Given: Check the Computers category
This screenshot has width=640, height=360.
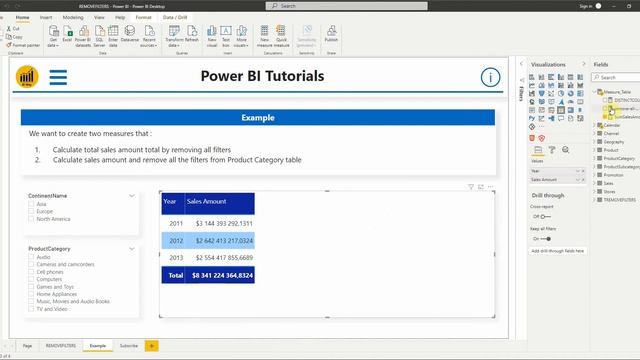Looking at the screenshot, I should tap(31, 279).
